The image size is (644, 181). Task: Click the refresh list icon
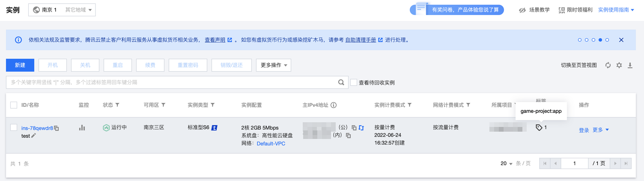[x=608, y=65]
